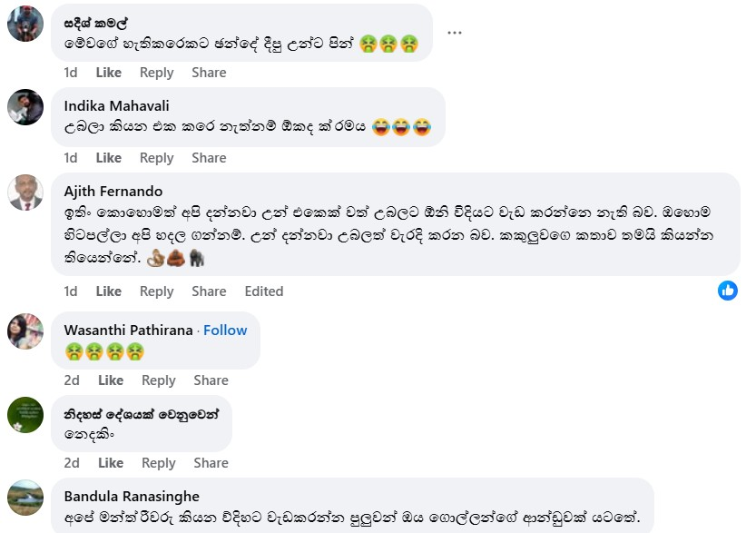
Task: Reply to Ajith Fernando's comment
Action: 157,291
